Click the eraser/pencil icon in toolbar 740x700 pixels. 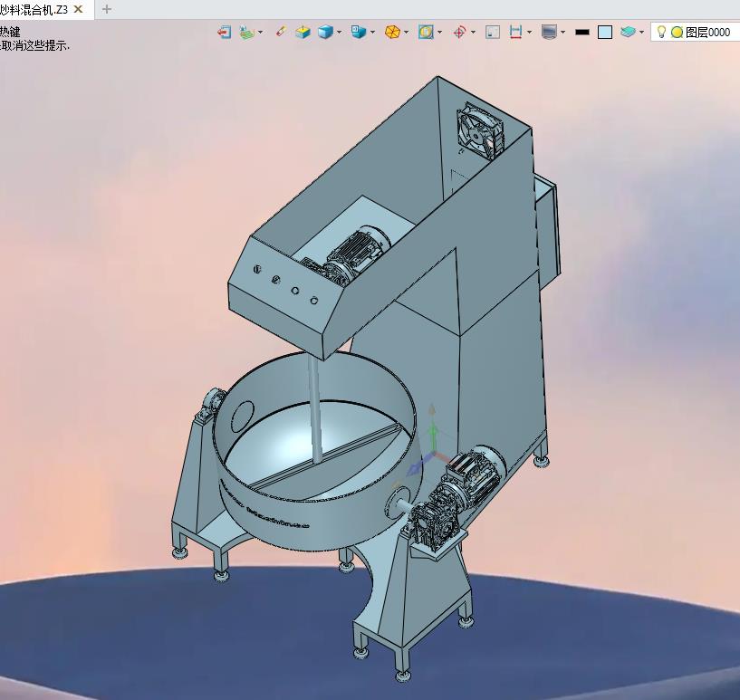click(281, 31)
